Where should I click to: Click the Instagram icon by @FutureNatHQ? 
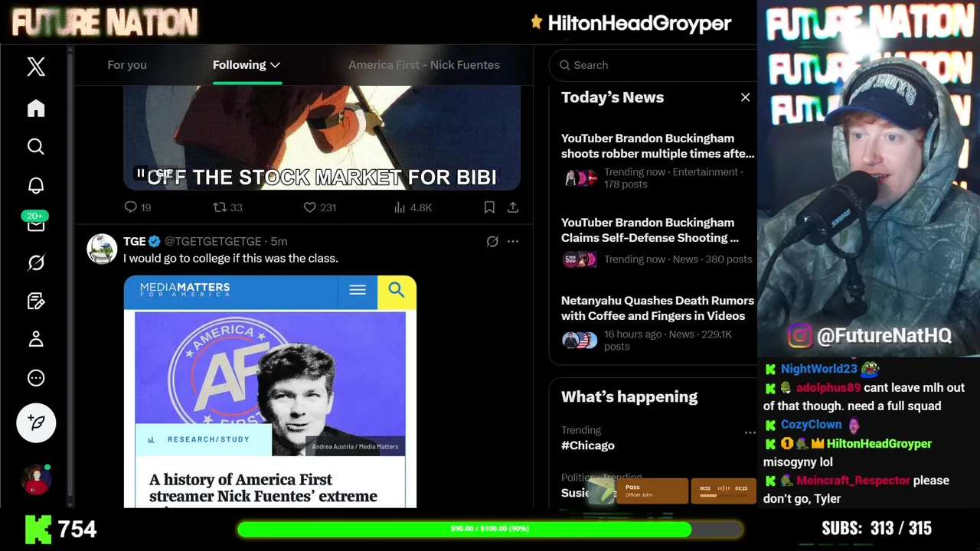[799, 335]
